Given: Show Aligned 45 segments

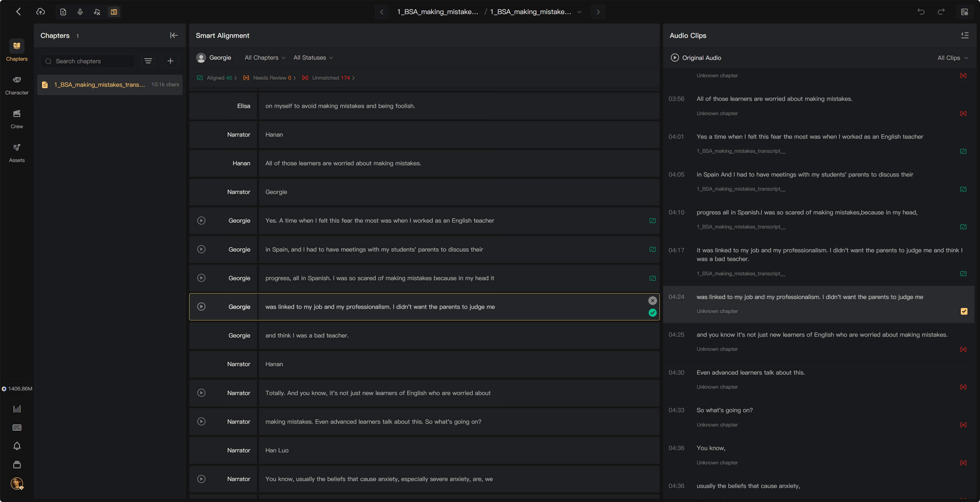Looking at the screenshot, I should (x=217, y=78).
